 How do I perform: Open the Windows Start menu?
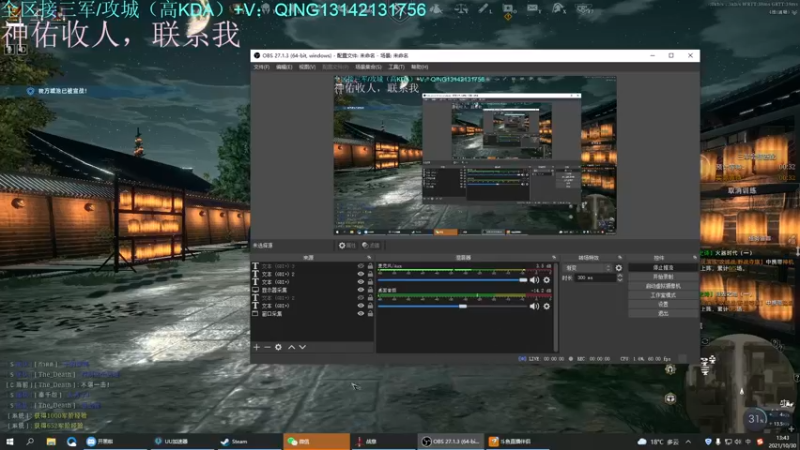coord(9,441)
